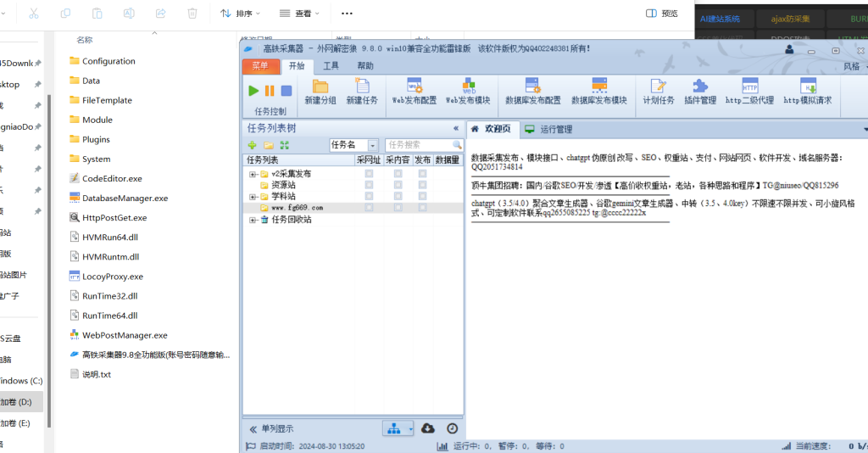Click the Copy icon in File Explorer toolbar

coord(65,14)
